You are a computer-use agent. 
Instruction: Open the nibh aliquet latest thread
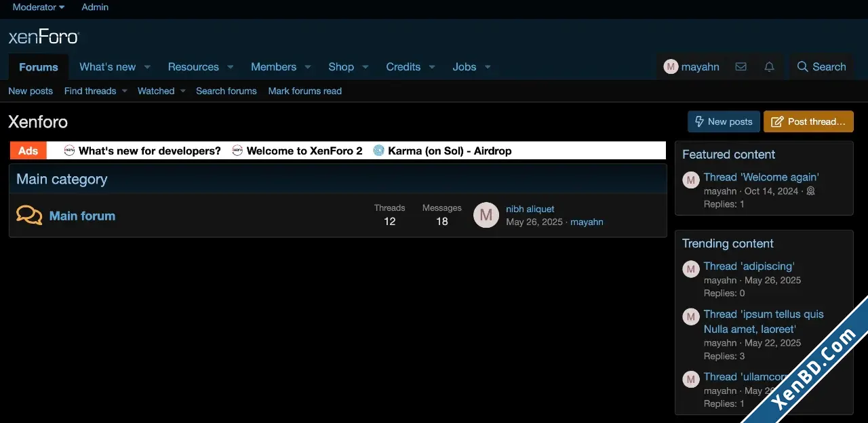pos(530,209)
